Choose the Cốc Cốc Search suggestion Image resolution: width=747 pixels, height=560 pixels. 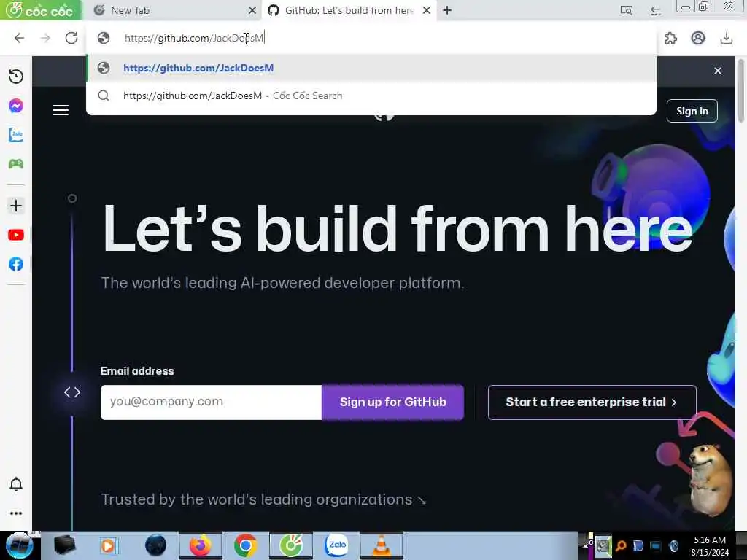(x=371, y=96)
